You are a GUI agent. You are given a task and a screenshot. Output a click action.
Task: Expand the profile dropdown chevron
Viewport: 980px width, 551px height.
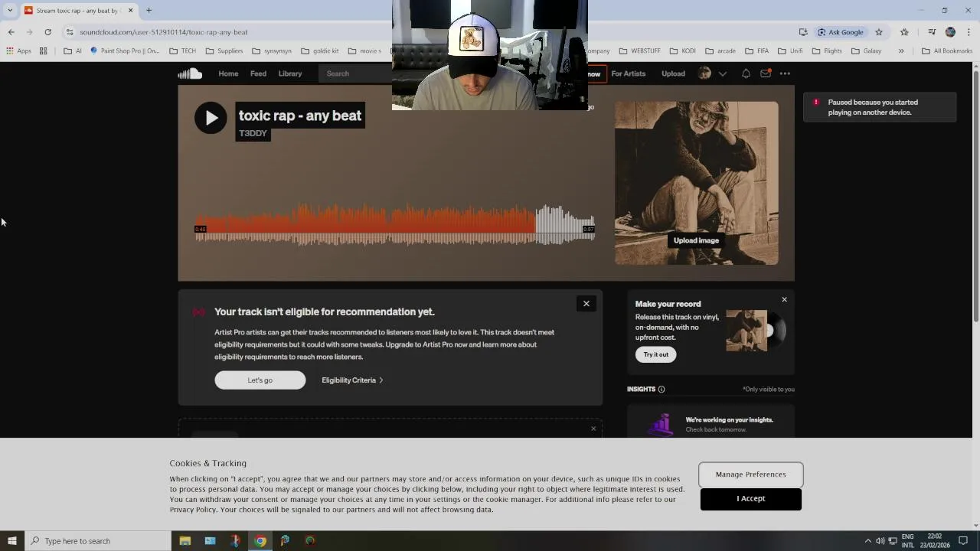(x=722, y=73)
